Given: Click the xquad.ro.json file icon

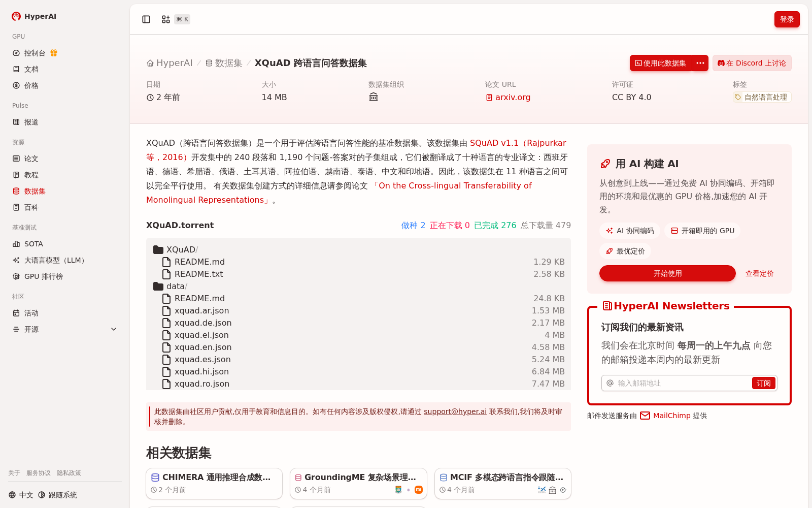Looking at the screenshot, I should 166,384.
